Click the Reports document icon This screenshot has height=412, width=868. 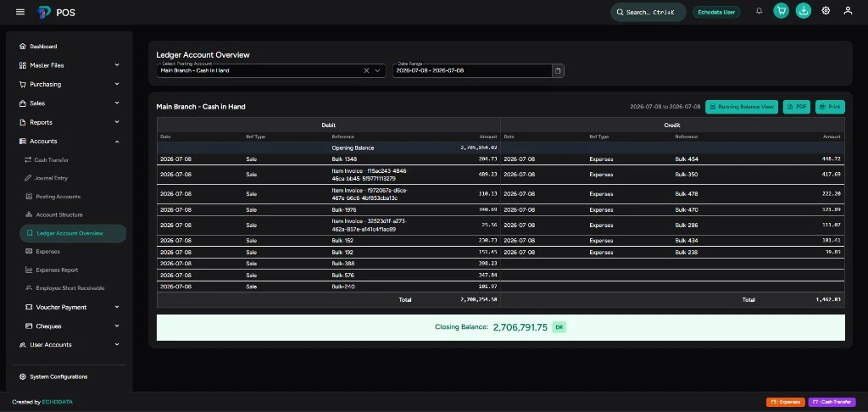coord(23,122)
